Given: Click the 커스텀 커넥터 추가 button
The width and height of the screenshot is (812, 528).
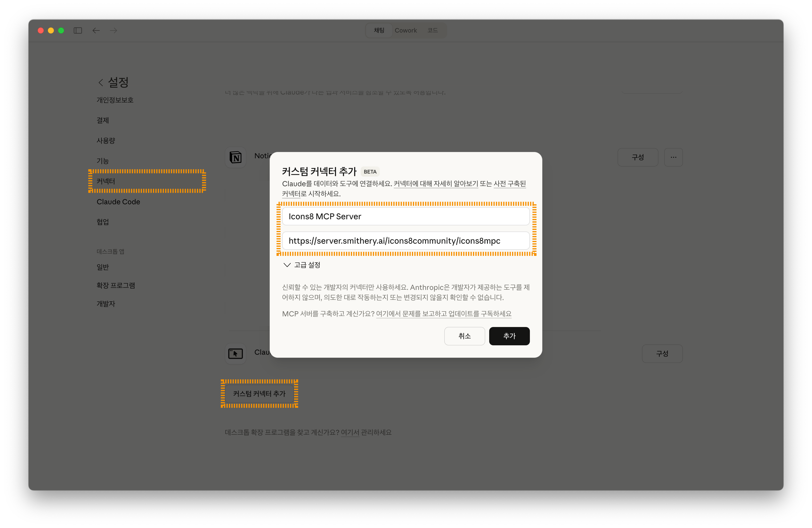Looking at the screenshot, I should pos(259,394).
